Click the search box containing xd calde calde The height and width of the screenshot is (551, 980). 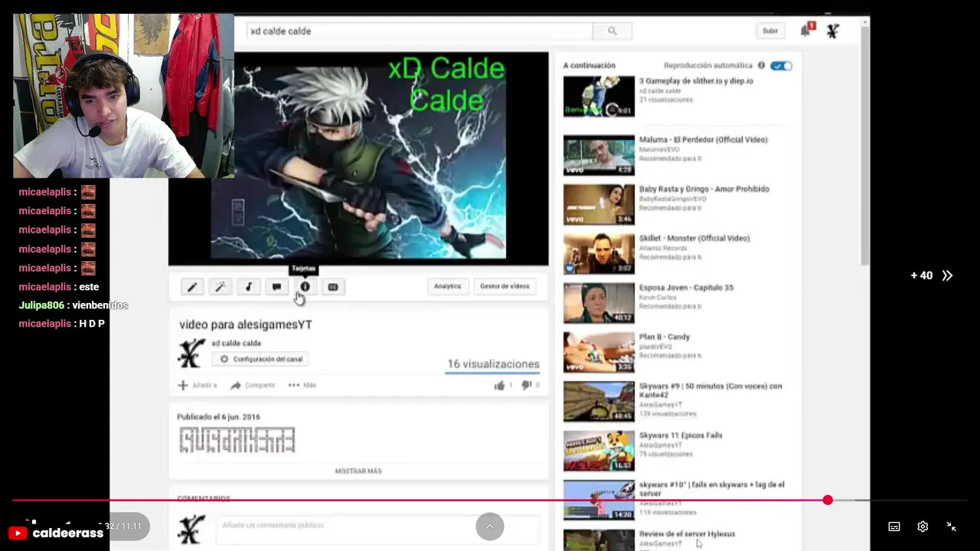tap(420, 31)
